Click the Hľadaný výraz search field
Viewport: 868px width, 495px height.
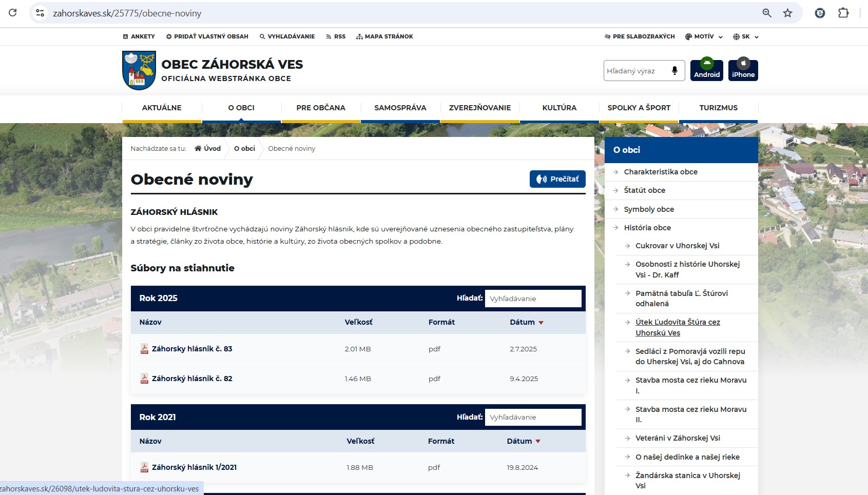635,71
